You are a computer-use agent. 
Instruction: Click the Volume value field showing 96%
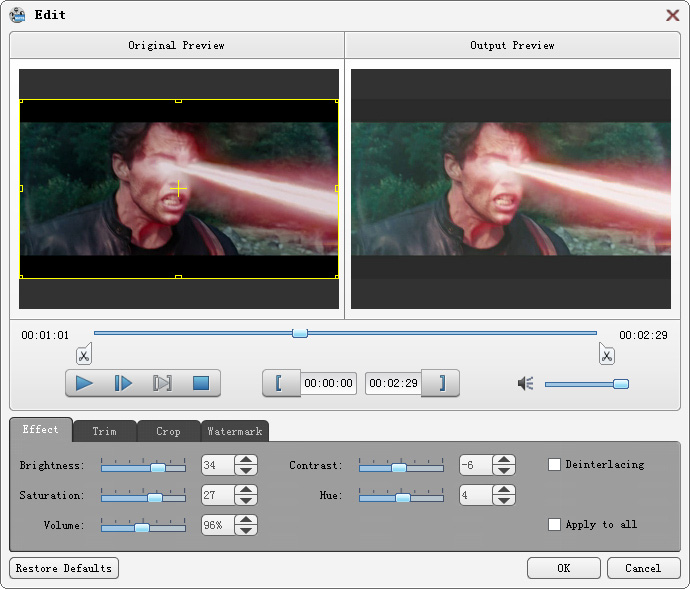coord(218,525)
